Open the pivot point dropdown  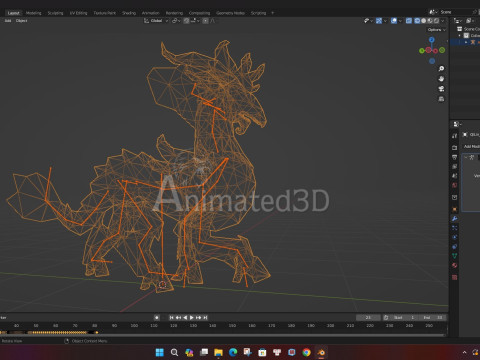(x=176, y=21)
